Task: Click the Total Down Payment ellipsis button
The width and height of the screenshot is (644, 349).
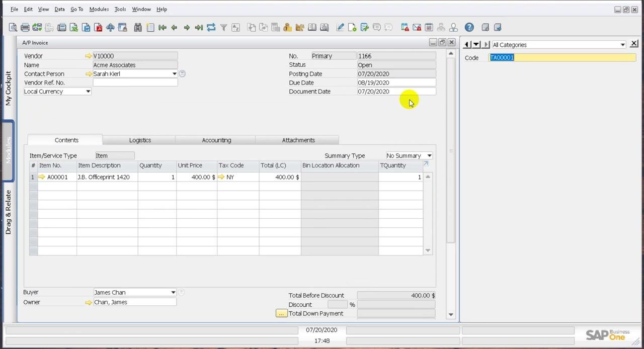Action: [x=281, y=313]
